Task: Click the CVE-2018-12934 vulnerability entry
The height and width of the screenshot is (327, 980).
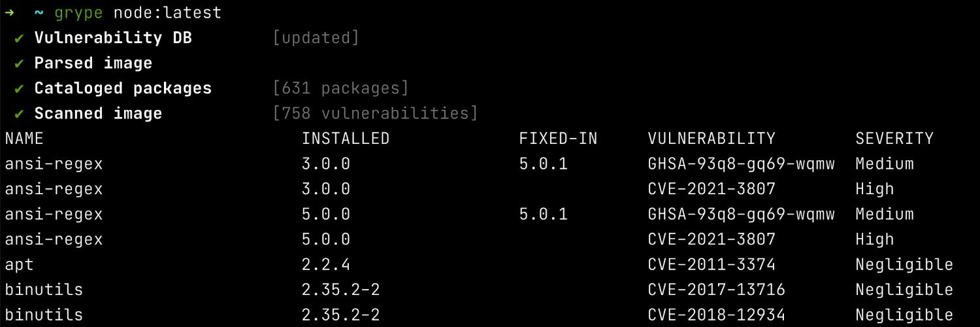Action: point(716,315)
